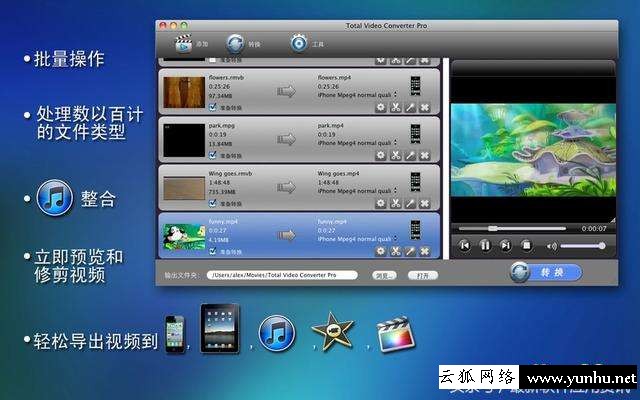640x400 pixels.
Task: Click the Open button beside output folder
Action: 423,276
